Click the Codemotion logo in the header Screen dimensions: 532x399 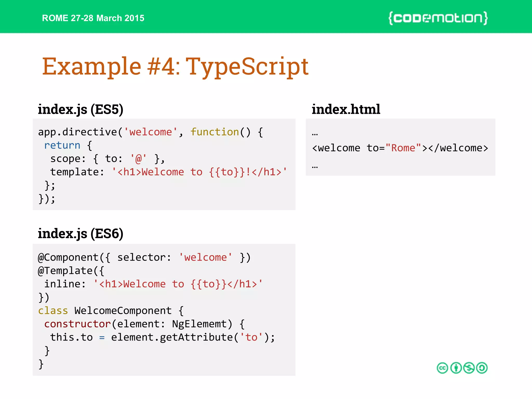point(438,18)
